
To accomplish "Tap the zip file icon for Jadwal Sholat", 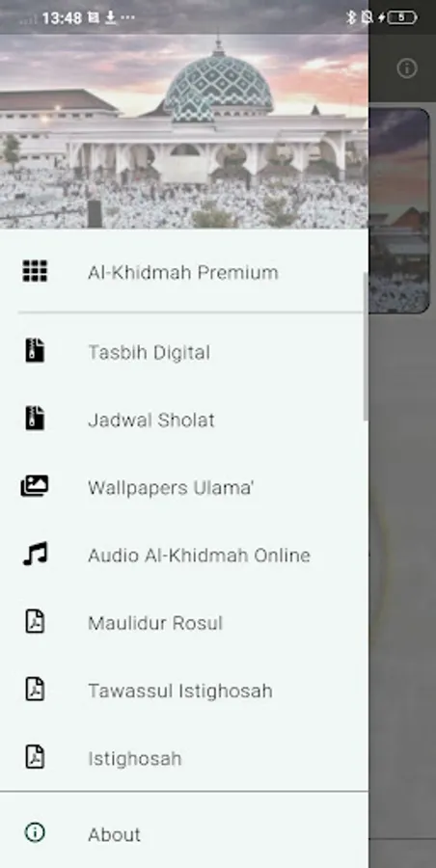I will tap(35, 420).
